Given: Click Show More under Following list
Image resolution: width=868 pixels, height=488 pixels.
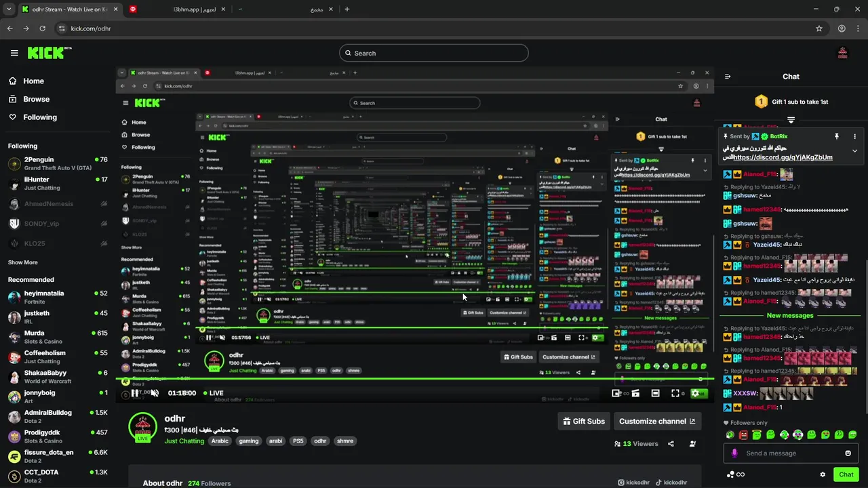Looking at the screenshot, I should [23, 262].
